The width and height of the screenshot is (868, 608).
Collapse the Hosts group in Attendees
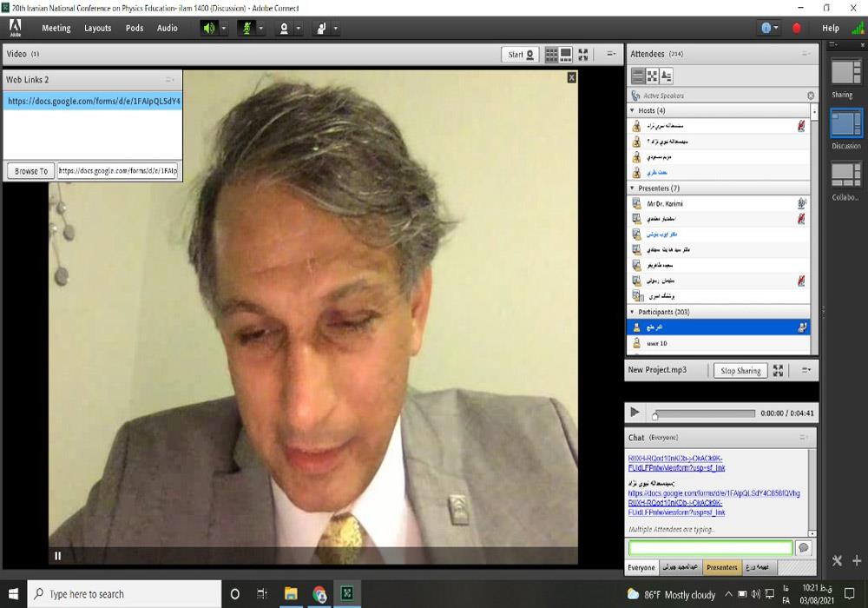[x=632, y=111]
